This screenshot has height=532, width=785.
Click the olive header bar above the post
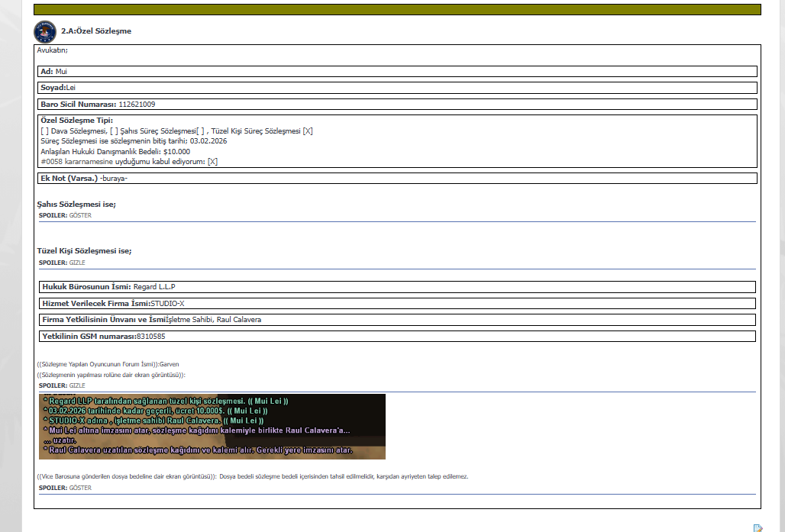tap(398, 9)
